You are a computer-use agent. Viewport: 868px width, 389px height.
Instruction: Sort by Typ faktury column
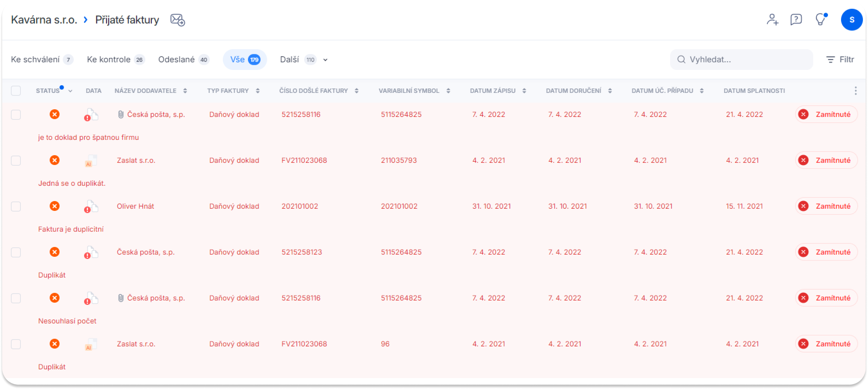[257, 91]
